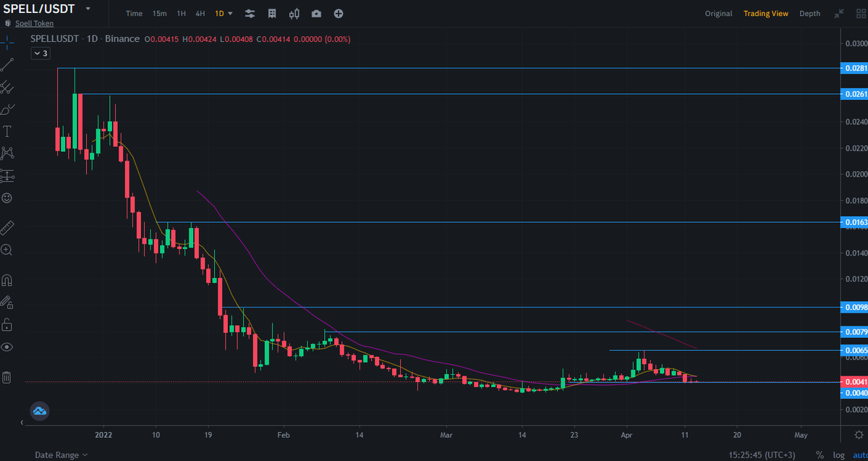The height and width of the screenshot is (461, 868).
Task: Click the Apr label on time axis
Action: click(x=628, y=436)
